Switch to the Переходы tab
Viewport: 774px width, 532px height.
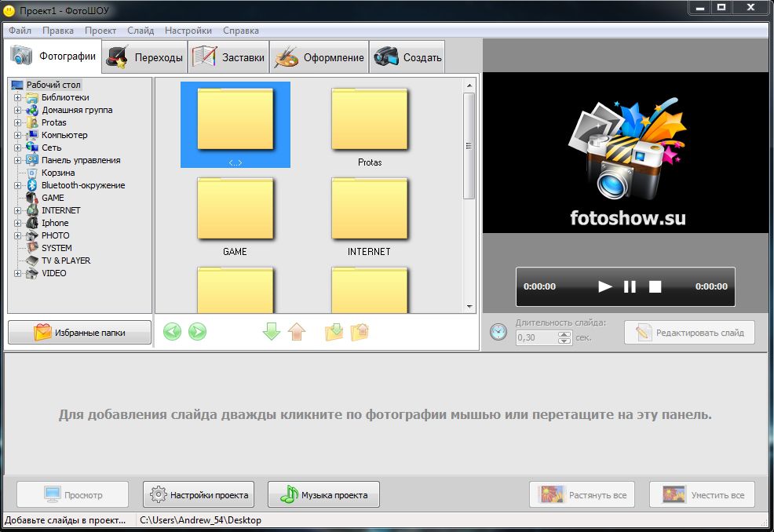pyautogui.click(x=145, y=57)
